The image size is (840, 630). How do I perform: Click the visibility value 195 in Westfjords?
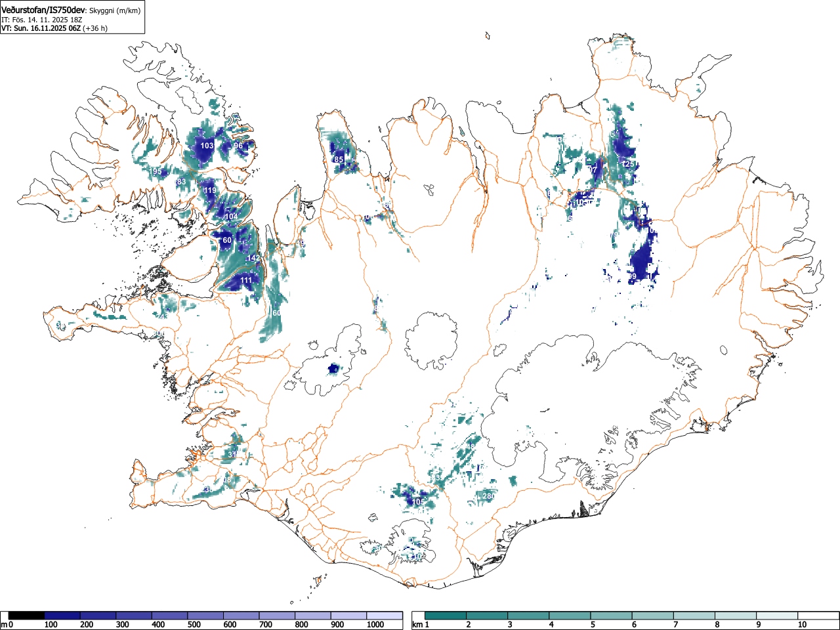point(156,171)
